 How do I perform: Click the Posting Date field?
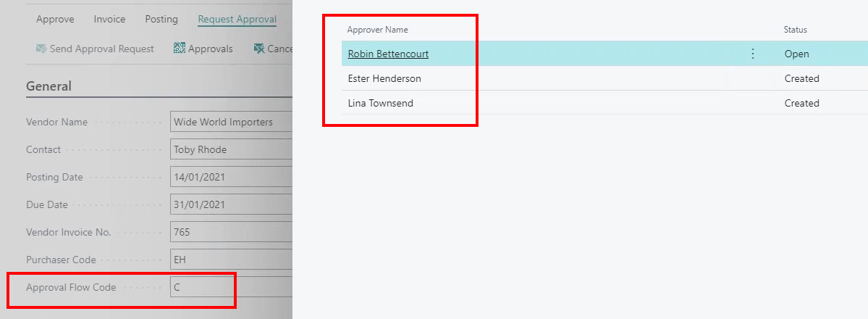point(232,177)
